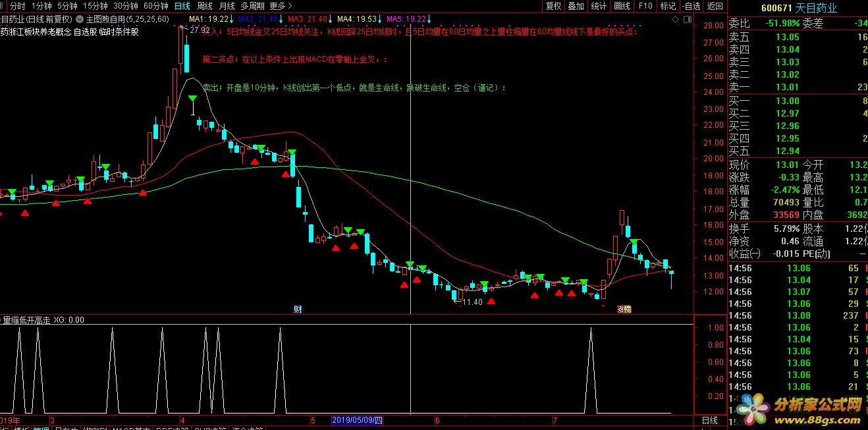Screen dimensions: 868x430
Task: Select the 15分钟 timeframe
Action: point(95,6)
